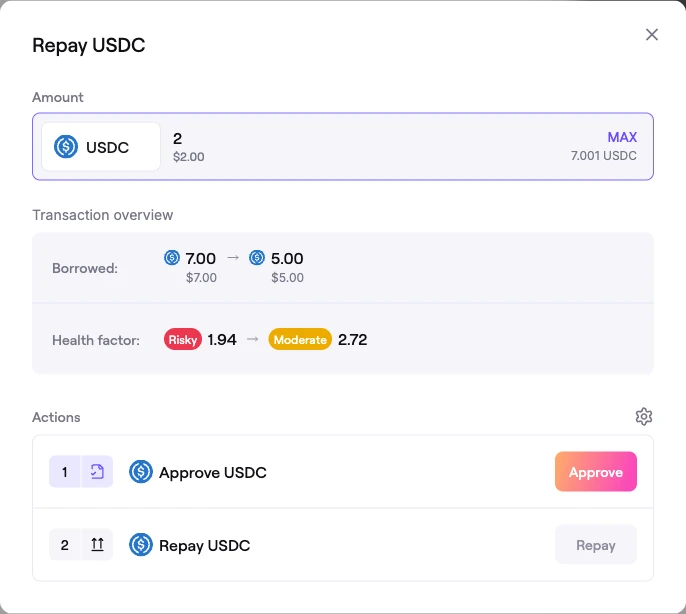
Task: Click the approval document icon in step 1
Action: pos(97,471)
